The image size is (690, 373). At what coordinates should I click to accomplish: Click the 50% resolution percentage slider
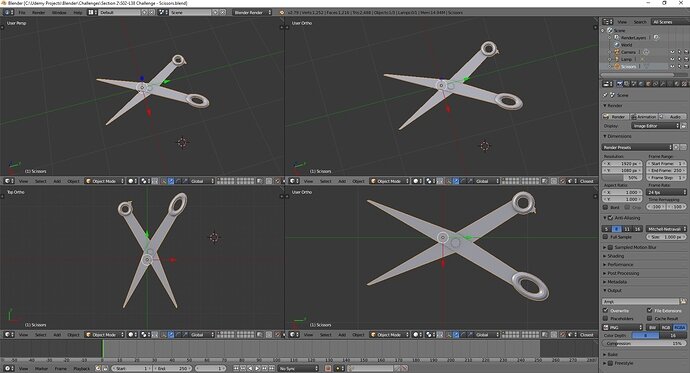(x=622, y=177)
